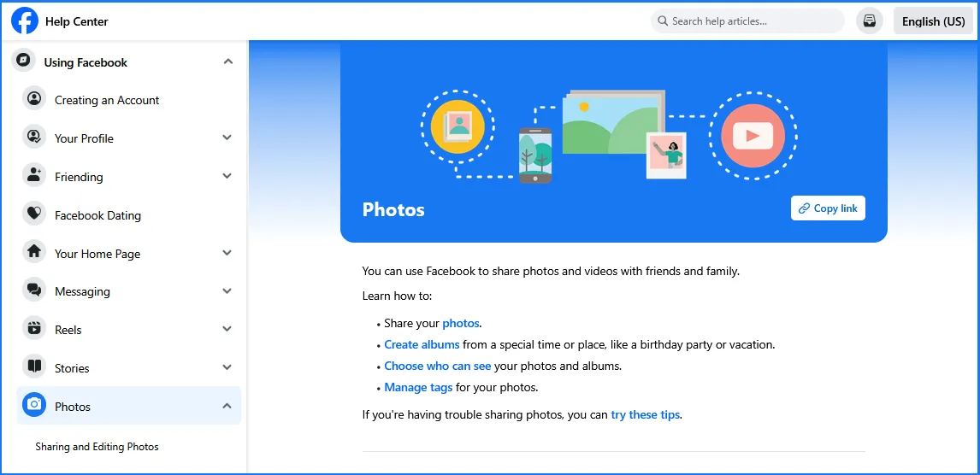Select the Friending label
980x475 pixels.
[x=78, y=177]
